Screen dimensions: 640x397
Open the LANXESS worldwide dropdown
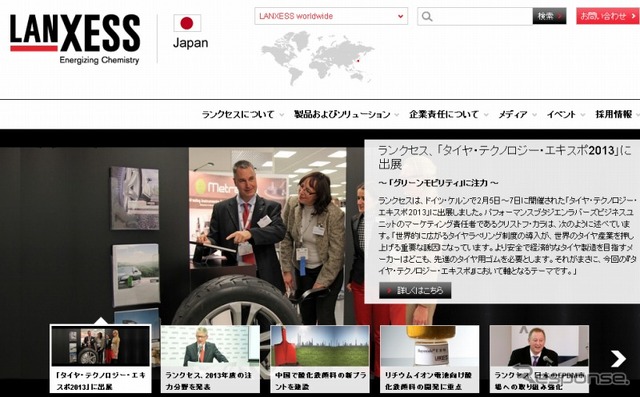(x=331, y=16)
